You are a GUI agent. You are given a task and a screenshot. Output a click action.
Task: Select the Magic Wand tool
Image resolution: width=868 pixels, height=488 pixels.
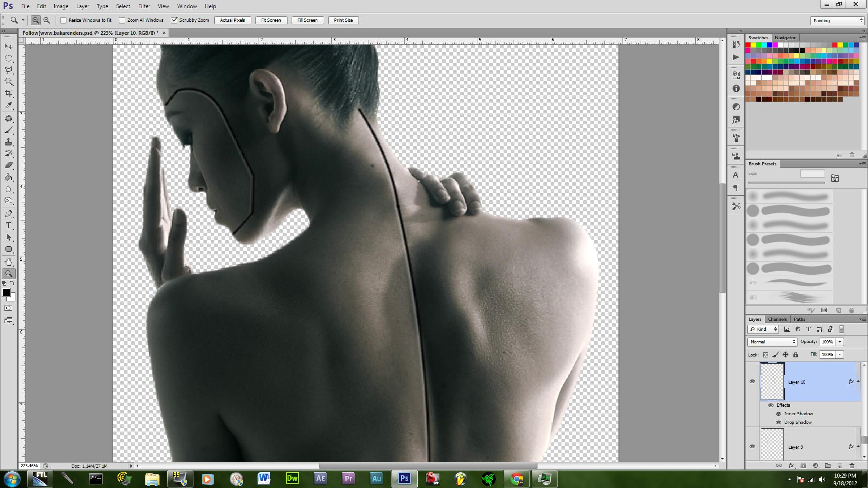[9, 82]
